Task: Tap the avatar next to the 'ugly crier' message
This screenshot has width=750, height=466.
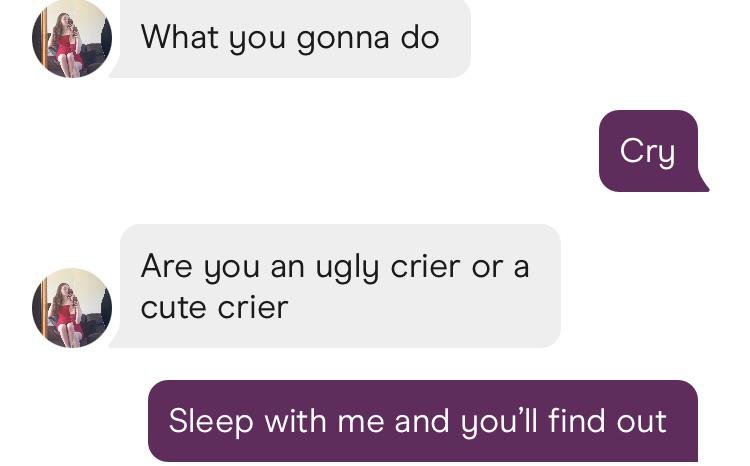Action: point(72,308)
